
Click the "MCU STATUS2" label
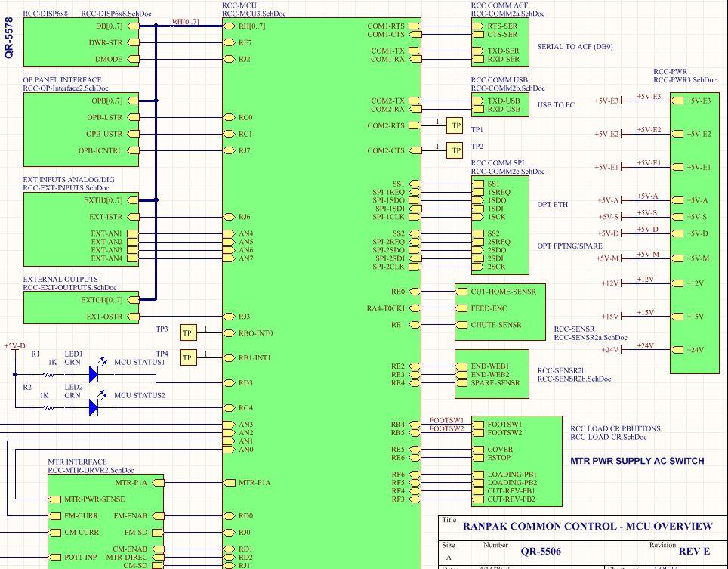click(x=139, y=395)
